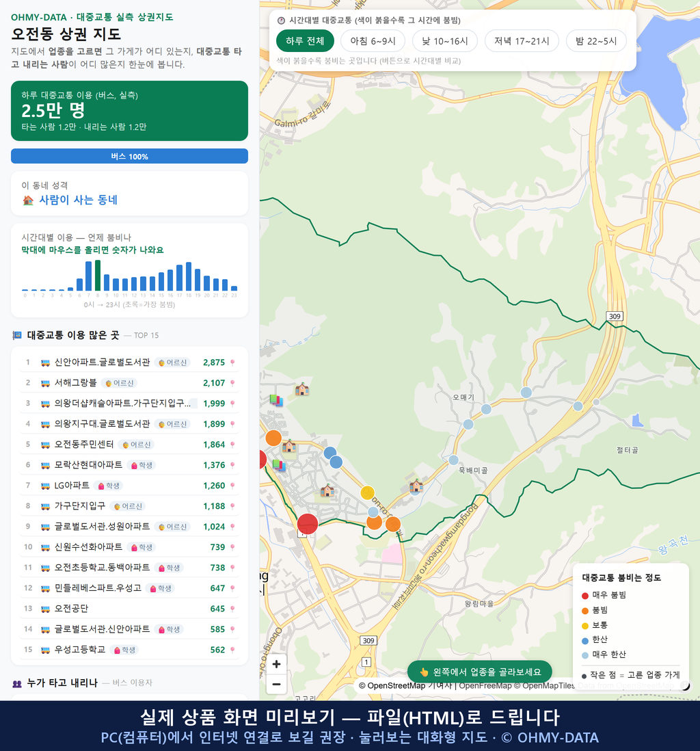Click the orange 붐빔 legend dot
Screen dimensions: 700x751
pos(584,611)
